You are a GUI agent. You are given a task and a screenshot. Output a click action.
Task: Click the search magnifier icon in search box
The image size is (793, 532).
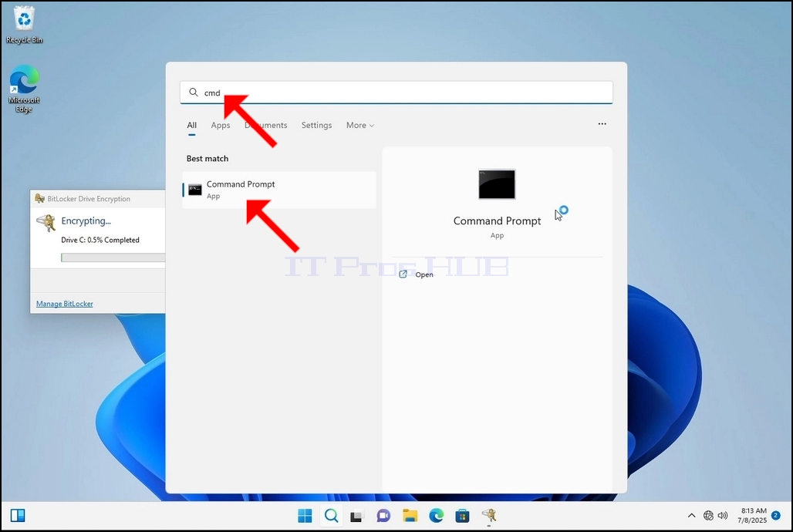pyautogui.click(x=193, y=92)
